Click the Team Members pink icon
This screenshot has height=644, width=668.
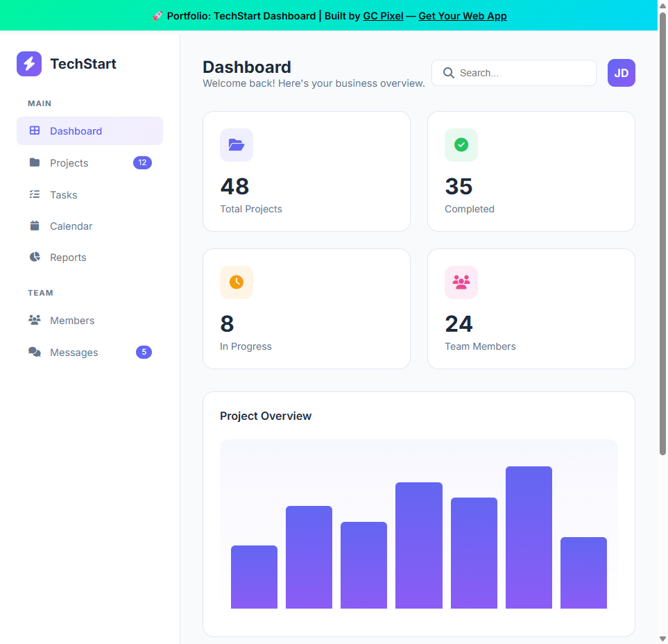tap(461, 282)
